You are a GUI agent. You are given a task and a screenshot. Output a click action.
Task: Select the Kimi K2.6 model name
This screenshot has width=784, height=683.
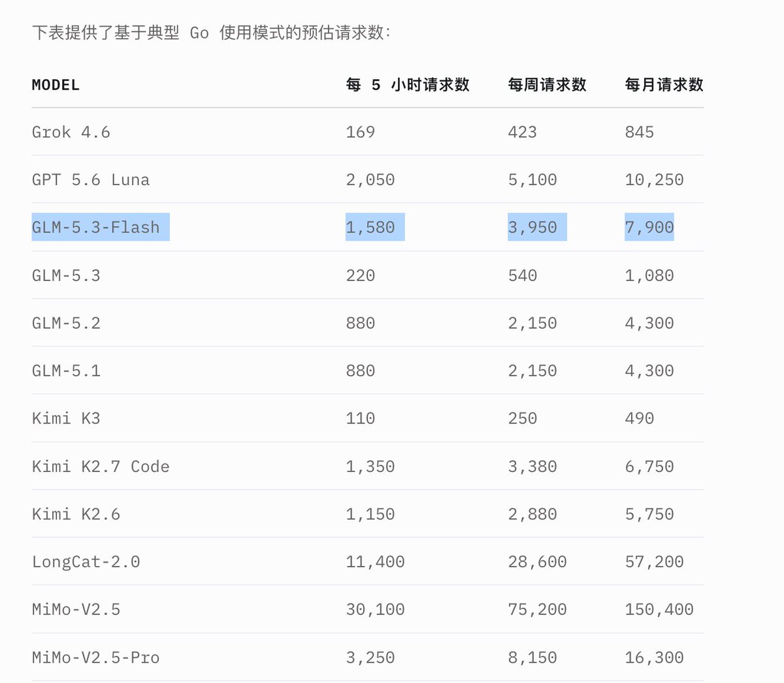point(76,514)
